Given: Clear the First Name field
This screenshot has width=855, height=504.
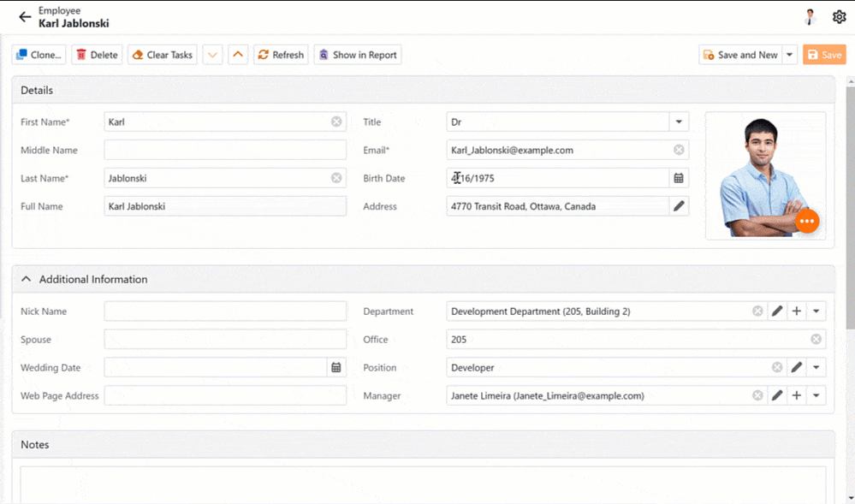Looking at the screenshot, I should pyautogui.click(x=336, y=121).
